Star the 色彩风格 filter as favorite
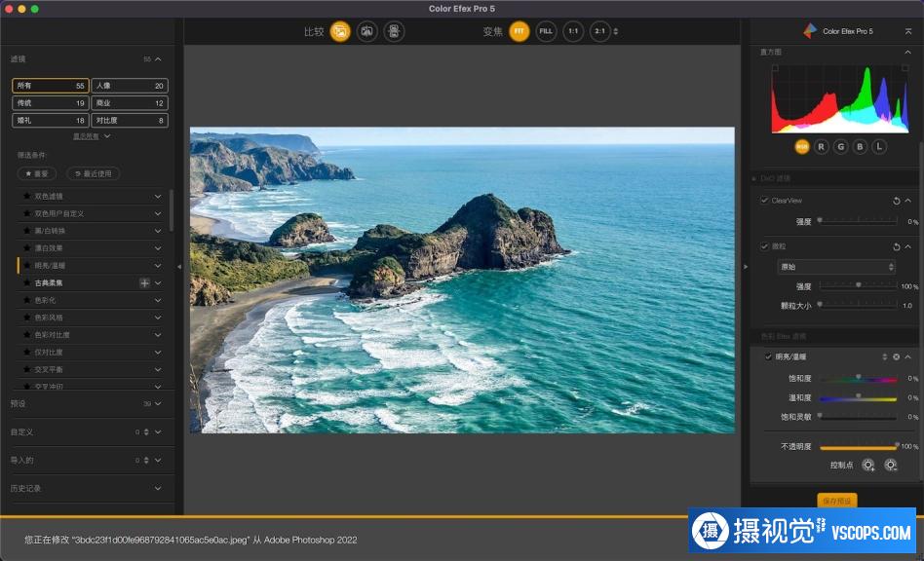 (26, 318)
